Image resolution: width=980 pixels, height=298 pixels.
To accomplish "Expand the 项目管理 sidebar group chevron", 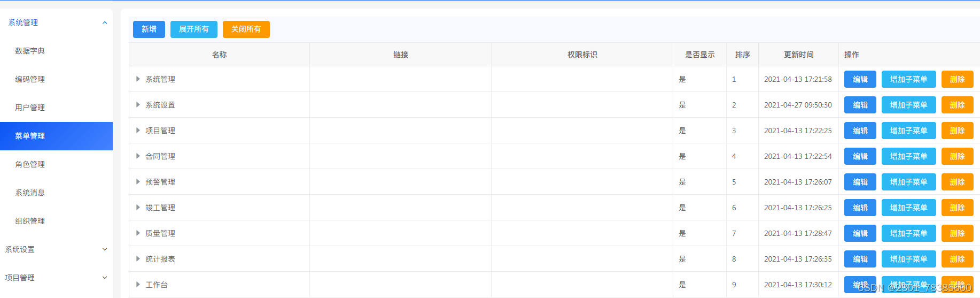I will tap(105, 278).
